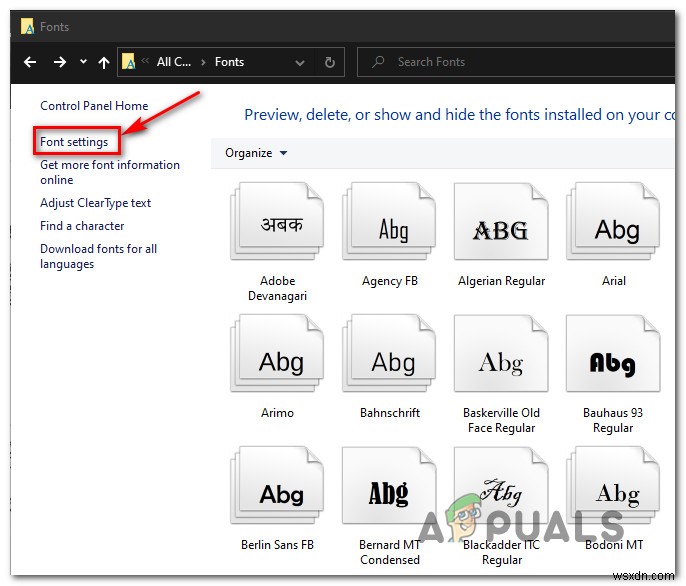Image resolution: width=686 pixels, height=586 pixels.
Task: Select the Bernard MT Condensed icon
Action: [389, 486]
